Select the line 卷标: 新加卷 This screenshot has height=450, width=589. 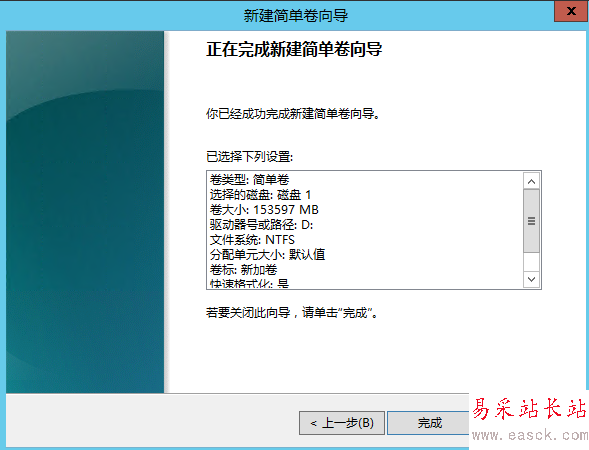click(x=243, y=270)
